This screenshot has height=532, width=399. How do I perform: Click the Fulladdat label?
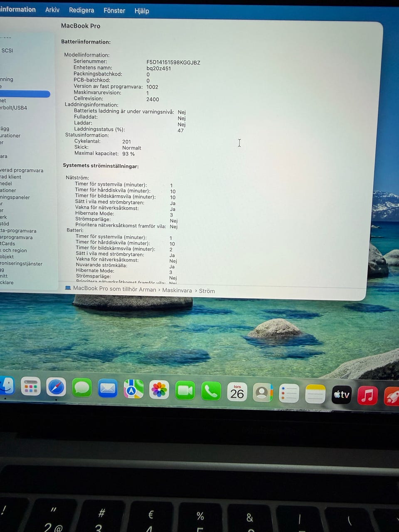click(86, 117)
